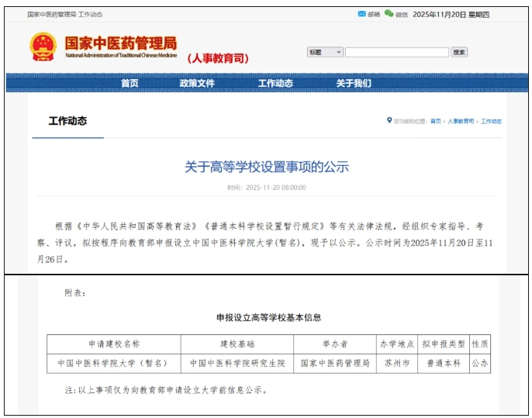Screen dimensions: 532x418
Task: Click the WeChat icon in header
Action: coord(389,14)
